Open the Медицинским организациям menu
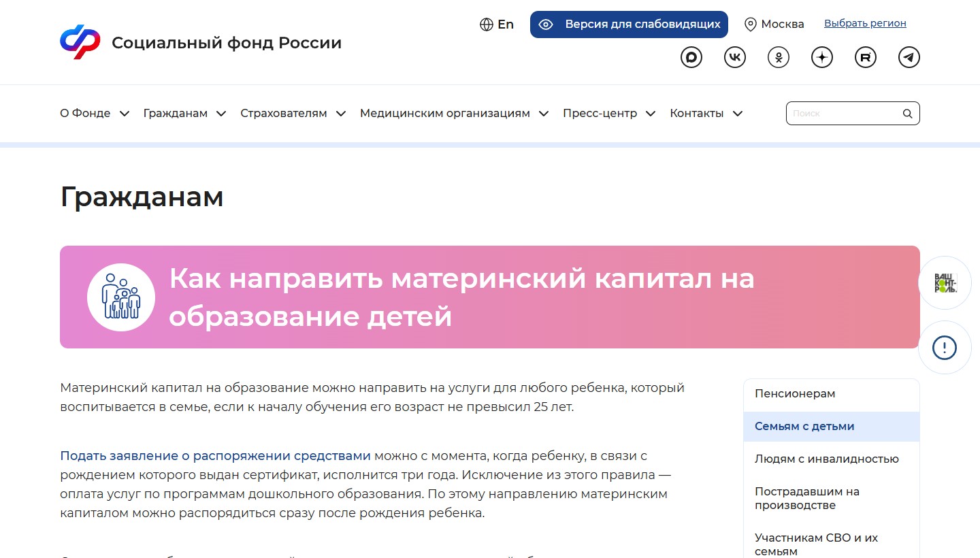This screenshot has height=558, width=980. [445, 114]
